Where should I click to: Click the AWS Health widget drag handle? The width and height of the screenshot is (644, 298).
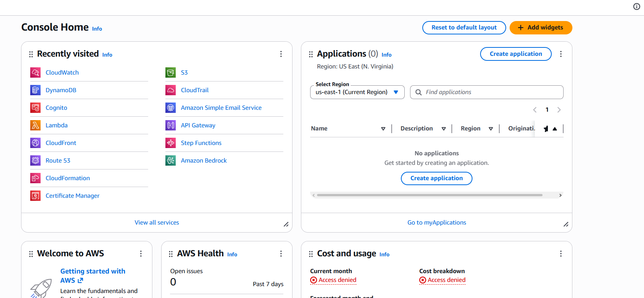point(171,254)
